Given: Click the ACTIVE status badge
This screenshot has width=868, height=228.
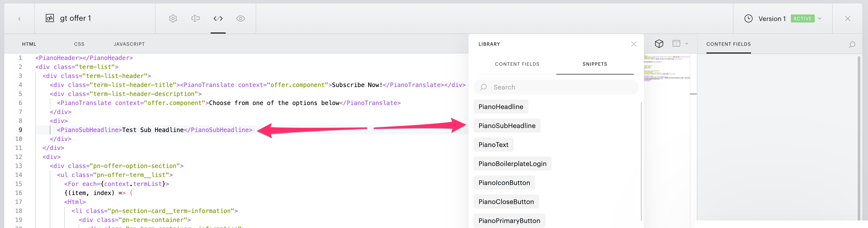Looking at the screenshot, I should [x=802, y=18].
